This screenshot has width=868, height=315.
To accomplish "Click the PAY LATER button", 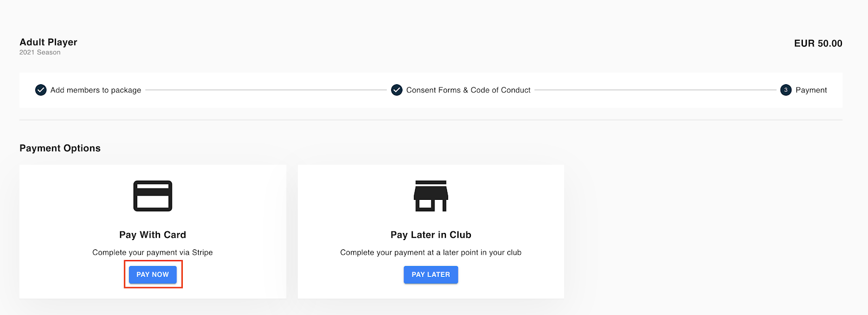I will coord(431,274).
